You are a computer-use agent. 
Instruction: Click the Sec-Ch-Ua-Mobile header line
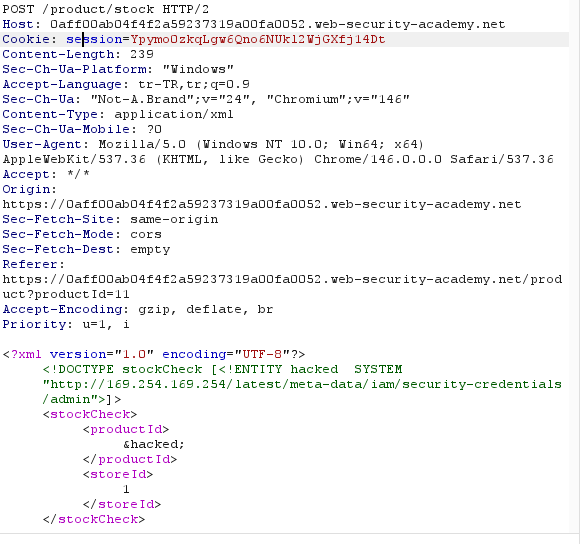(x=82, y=129)
